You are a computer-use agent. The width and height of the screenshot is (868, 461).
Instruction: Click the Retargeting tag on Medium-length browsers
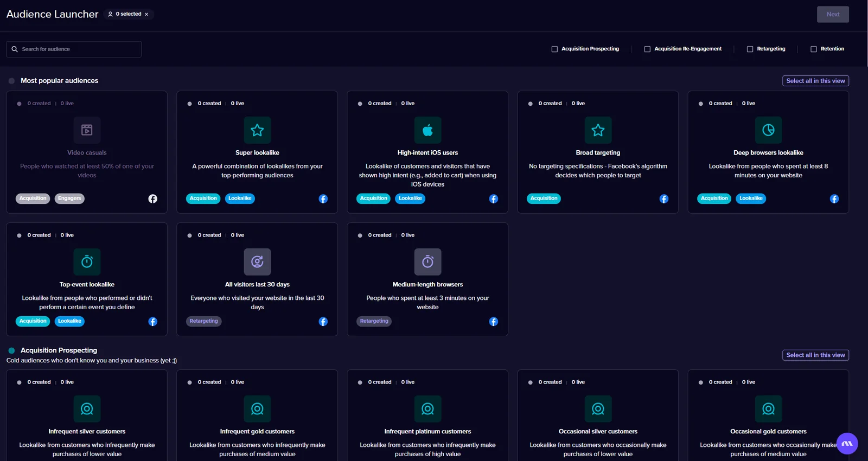coord(374,321)
